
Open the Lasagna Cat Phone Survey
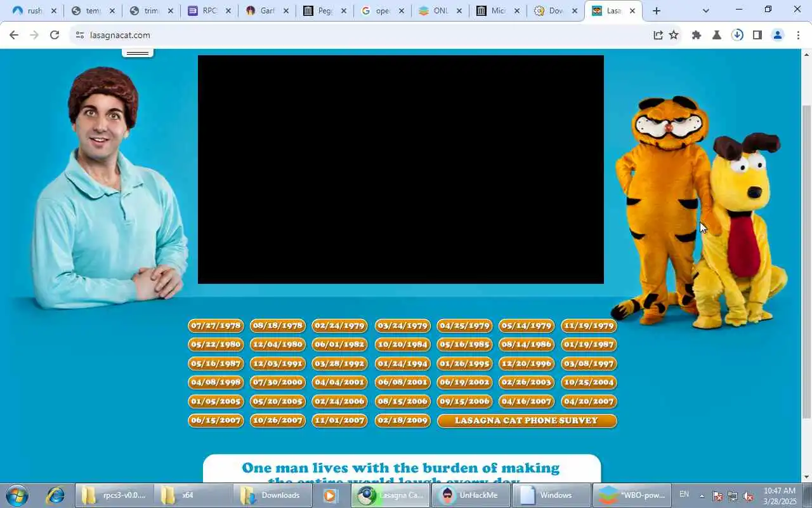coord(527,420)
